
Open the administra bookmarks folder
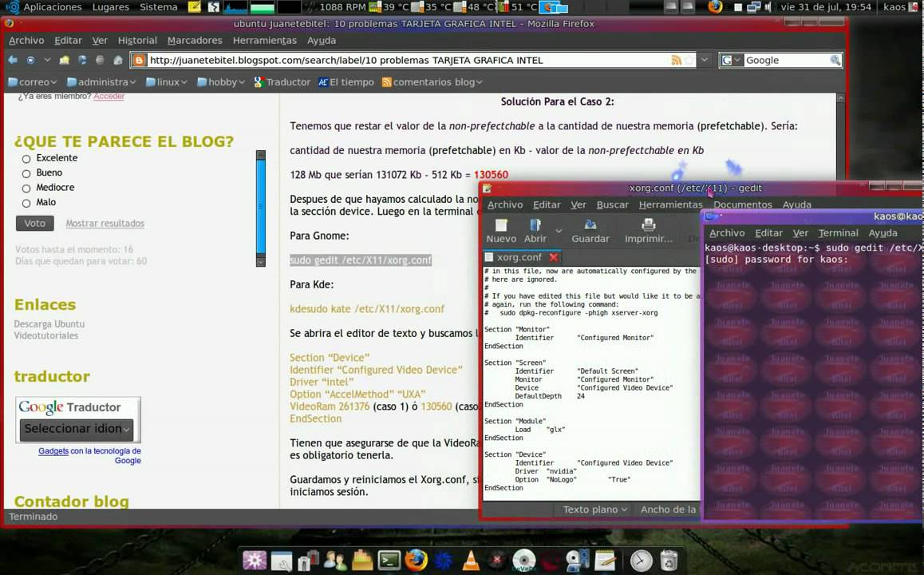[101, 82]
